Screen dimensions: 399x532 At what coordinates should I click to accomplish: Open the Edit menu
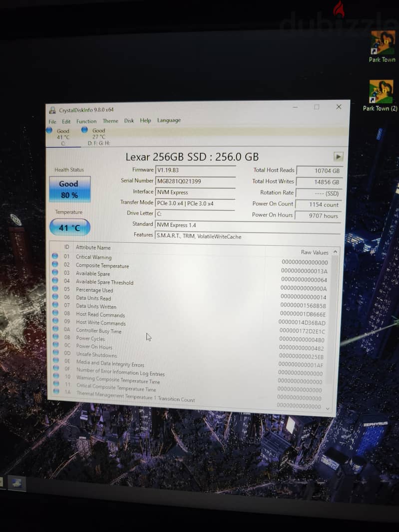pyautogui.click(x=66, y=121)
